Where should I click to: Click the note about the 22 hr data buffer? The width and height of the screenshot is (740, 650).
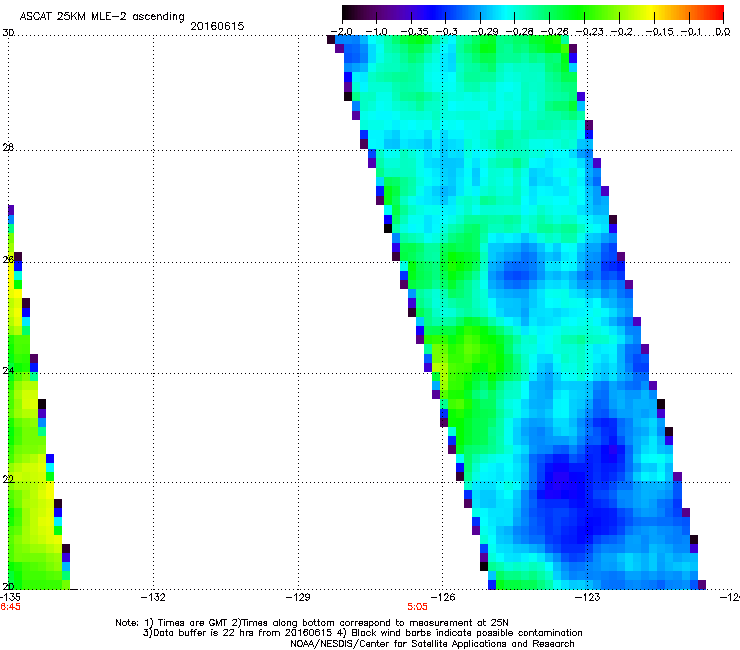362,633
